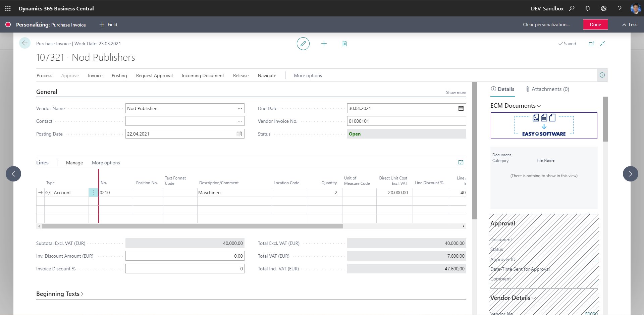This screenshot has width=644, height=315.
Task: Click Done to finish personalizing
Action: (x=595, y=24)
